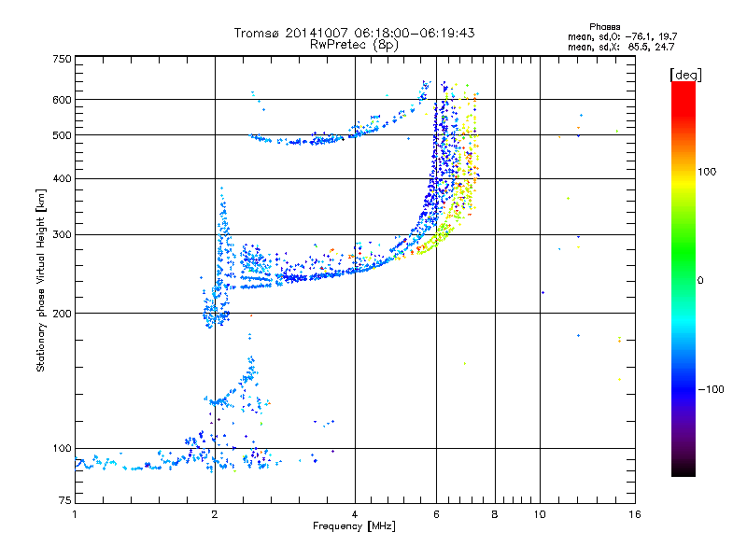Click the '[deg]' colorbar unit label

point(685,75)
